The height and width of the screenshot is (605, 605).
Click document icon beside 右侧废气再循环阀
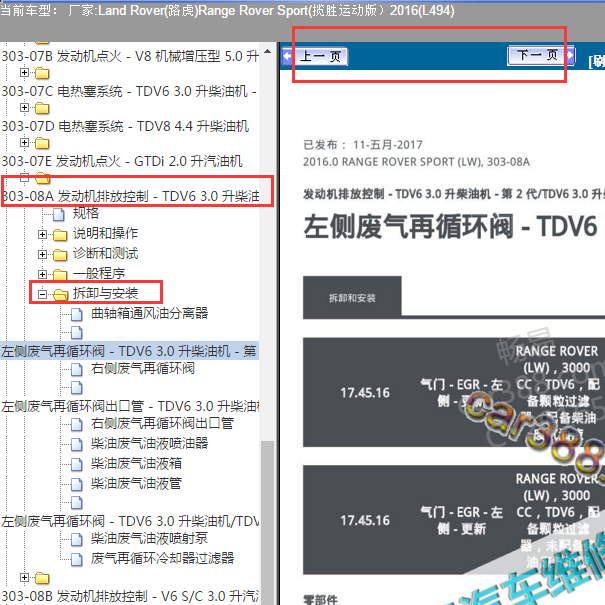77,370
